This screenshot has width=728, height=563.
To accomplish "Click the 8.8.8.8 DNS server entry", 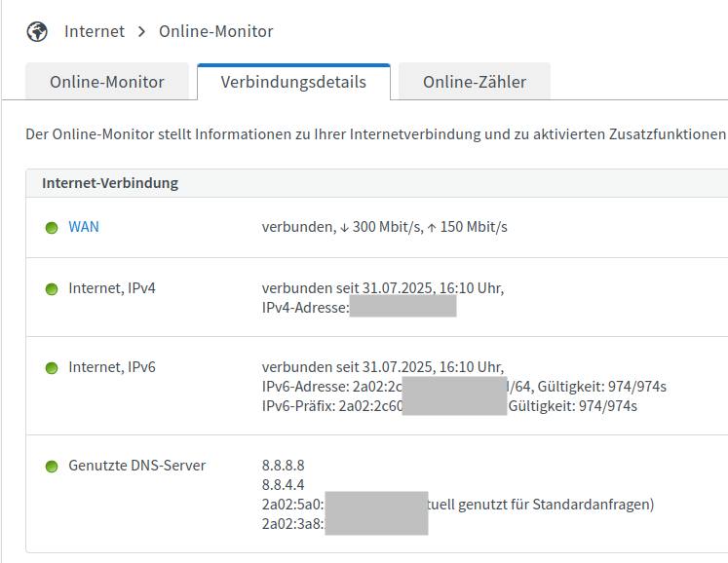I will [283, 466].
